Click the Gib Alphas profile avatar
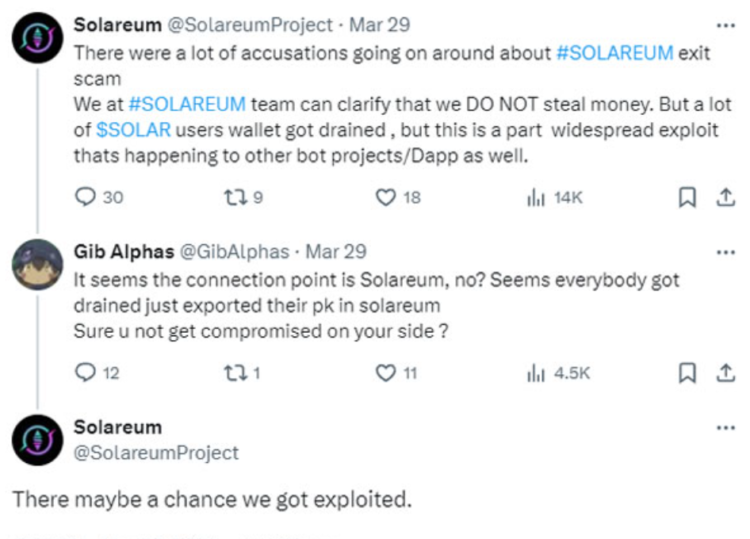 tap(38, 266)
